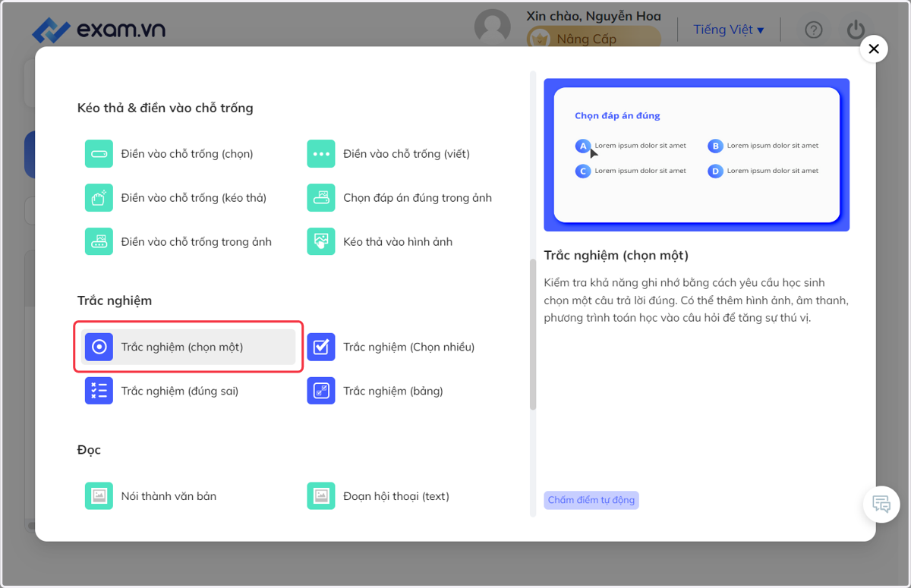
Task: Select Điền vào chỗ trống (chọn) label
Action: pos(188,154)
